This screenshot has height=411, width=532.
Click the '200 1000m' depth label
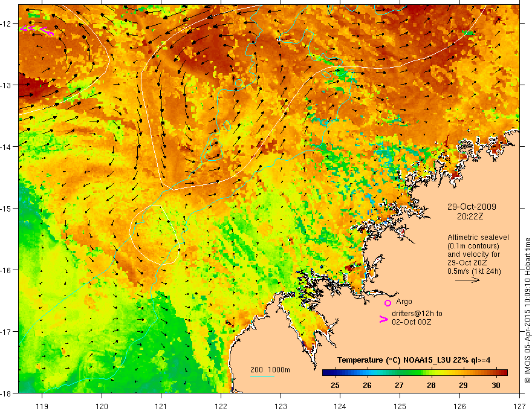coord(270,370)
